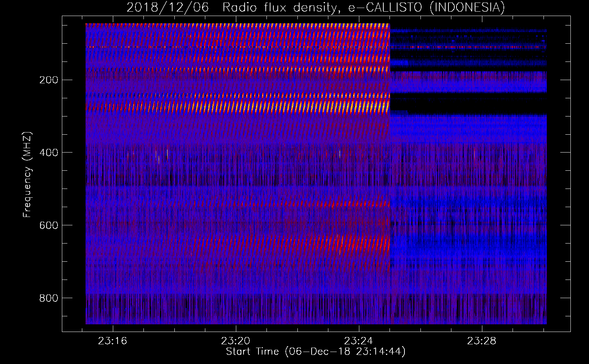Click the '23:24' time tick label
The height and width of the screenshot is (364, 589).
point(359,341)
